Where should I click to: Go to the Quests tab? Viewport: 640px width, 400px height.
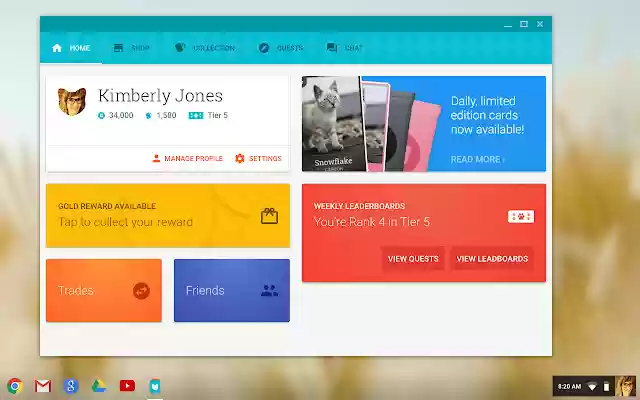pyautogui.click(x=280, y=48)
